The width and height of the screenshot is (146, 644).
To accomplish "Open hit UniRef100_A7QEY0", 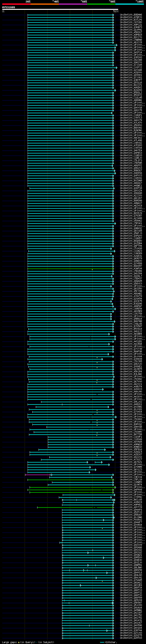I will 131,17.
